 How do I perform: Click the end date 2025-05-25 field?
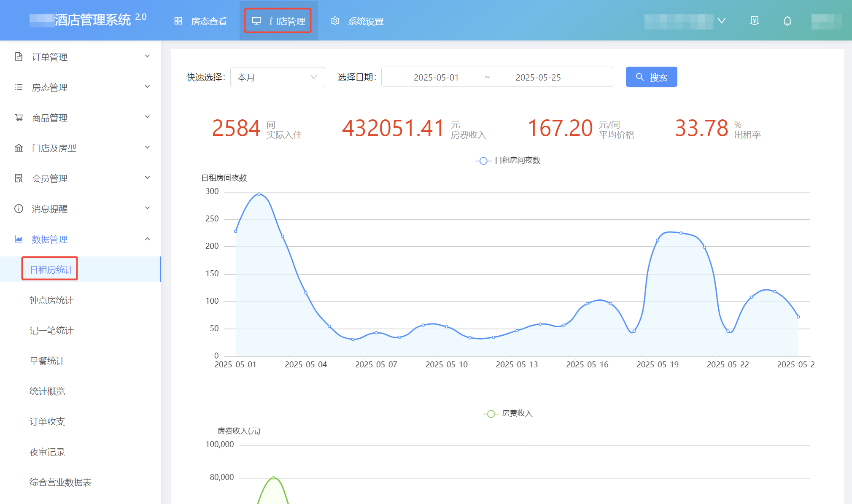[x=538, y=77]
